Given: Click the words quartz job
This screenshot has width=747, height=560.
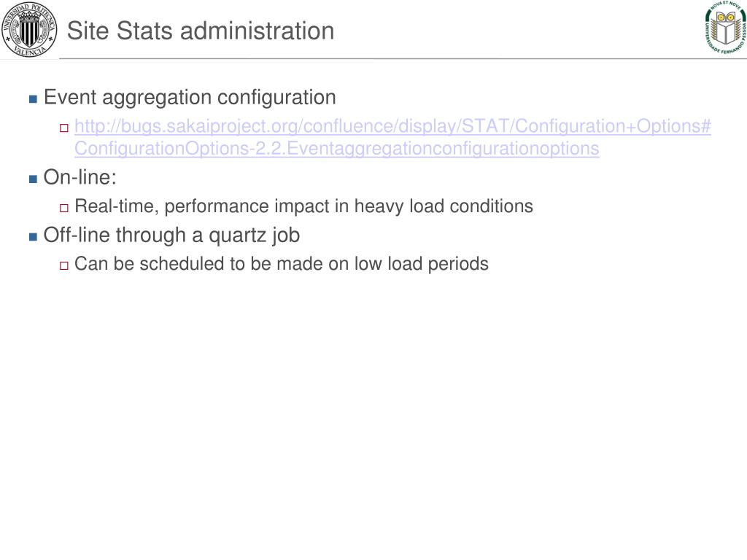Looking at the screenshot, I should 255,236.
